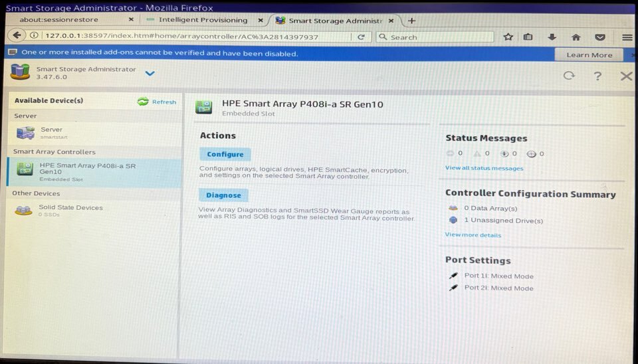Open the bookmarks library icon
This screenshot has height=364, width=638.
pos(528,37)
